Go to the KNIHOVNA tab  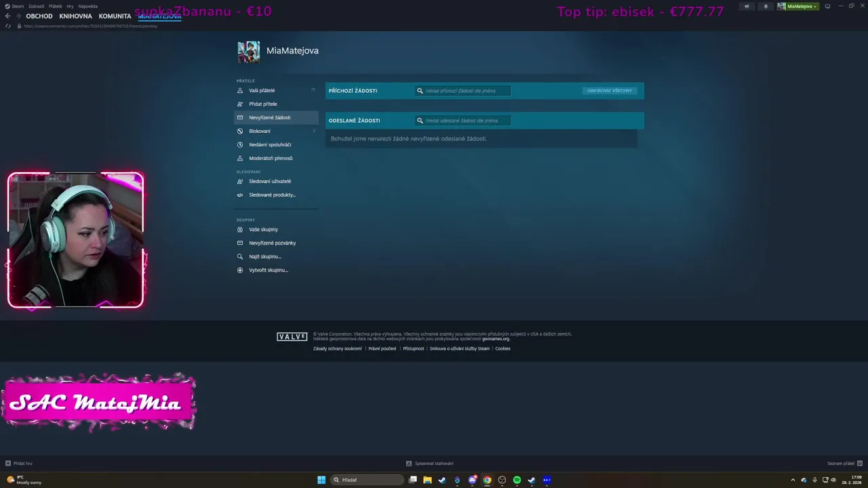75,16
